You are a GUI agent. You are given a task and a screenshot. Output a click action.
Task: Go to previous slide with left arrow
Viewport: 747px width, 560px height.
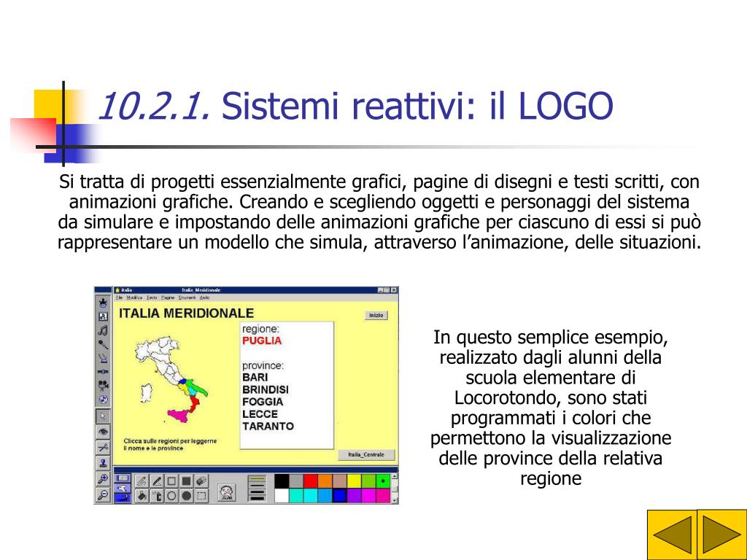[672, 534]
